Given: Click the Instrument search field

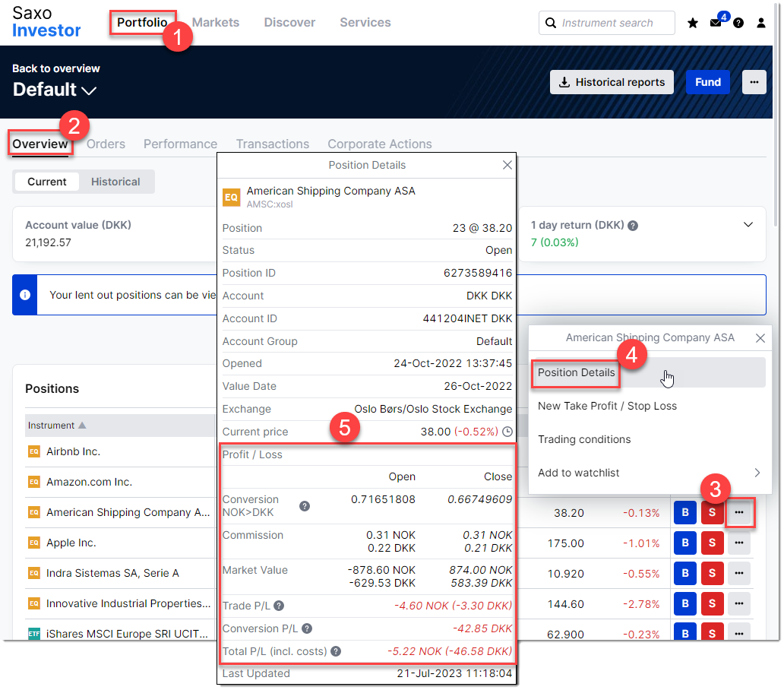Looking at the screenshot, I should [606, 23].
